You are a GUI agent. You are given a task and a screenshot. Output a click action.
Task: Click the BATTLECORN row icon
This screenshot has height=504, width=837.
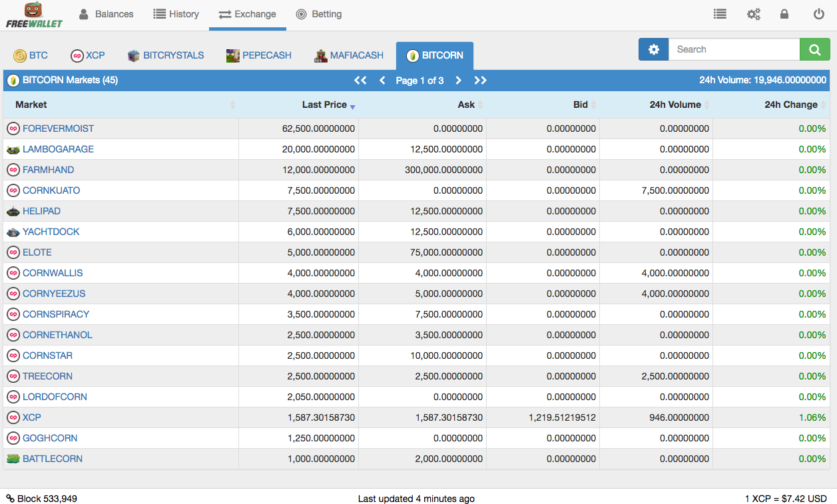pos(13,459)
